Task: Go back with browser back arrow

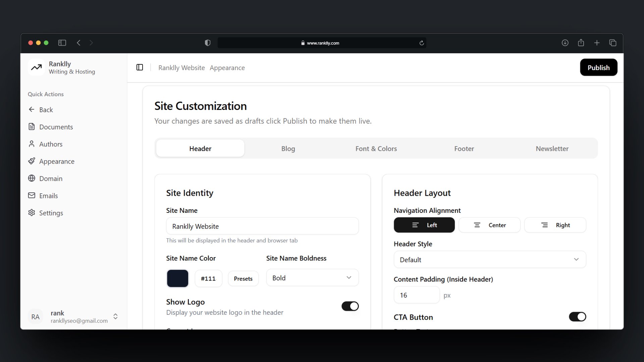Action: pyautogui.click(x=78, y=43)
